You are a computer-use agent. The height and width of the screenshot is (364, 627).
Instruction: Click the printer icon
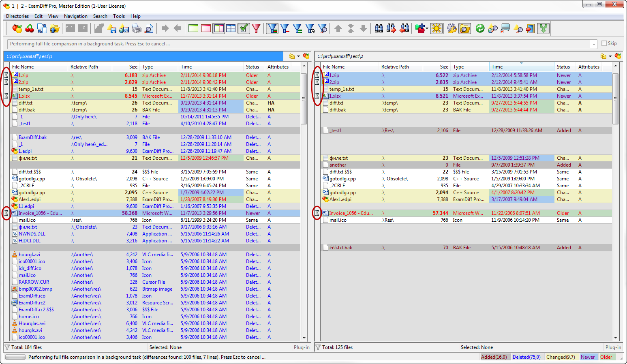(137, 28)
